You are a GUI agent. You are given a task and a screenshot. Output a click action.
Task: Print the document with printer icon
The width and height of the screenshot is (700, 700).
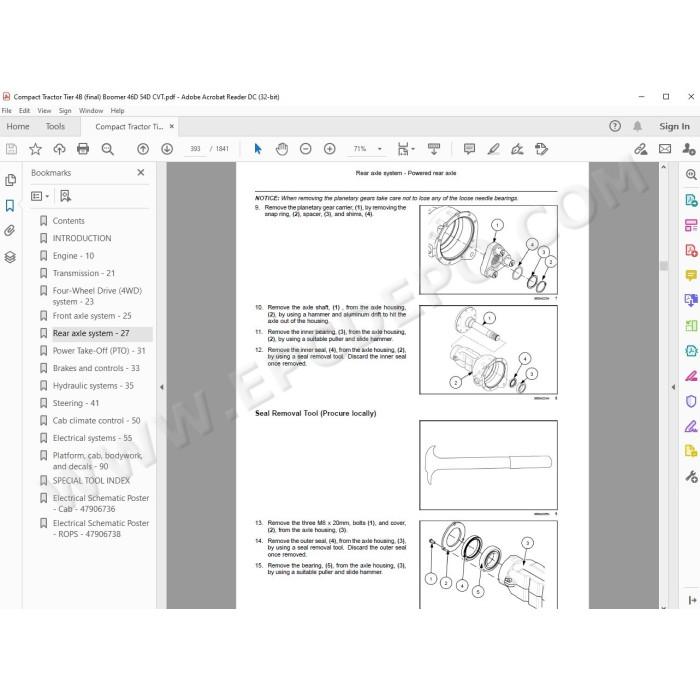click(83, 149)
